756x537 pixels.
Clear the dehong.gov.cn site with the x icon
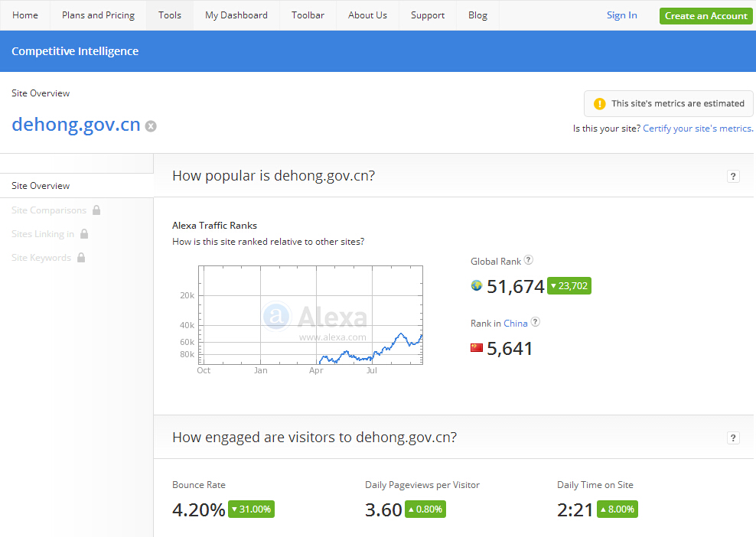(x=151, y=126)
